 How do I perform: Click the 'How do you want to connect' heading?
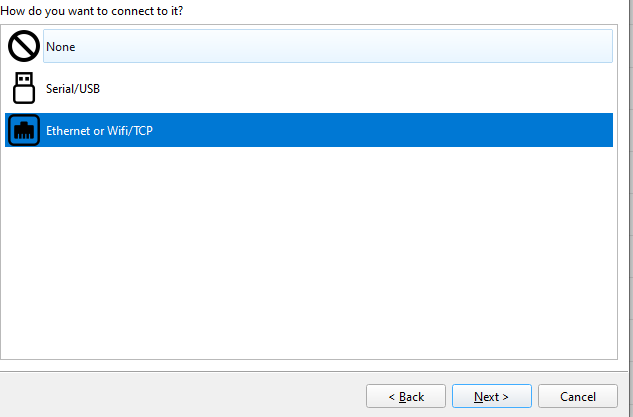[92, 11]
